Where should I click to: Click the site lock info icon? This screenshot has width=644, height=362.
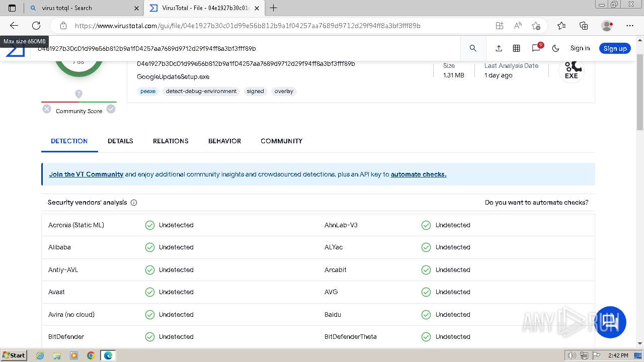click(x=63, y=26)
